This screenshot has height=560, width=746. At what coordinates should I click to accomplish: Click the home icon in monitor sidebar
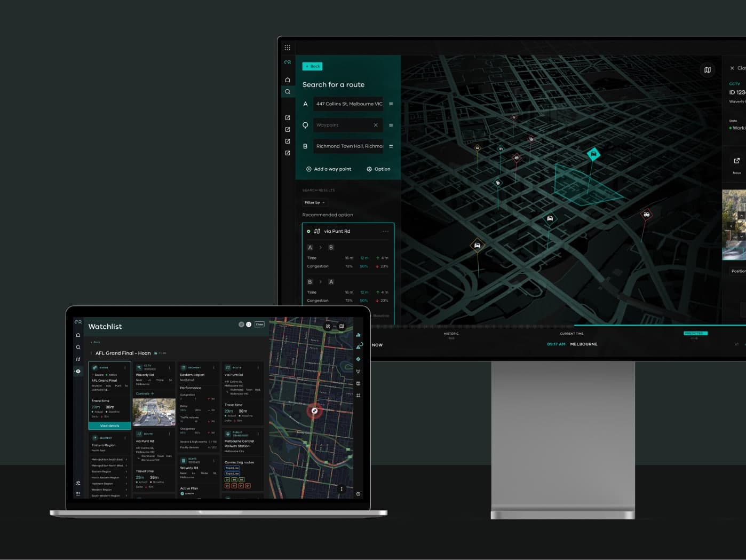(288, 80)
